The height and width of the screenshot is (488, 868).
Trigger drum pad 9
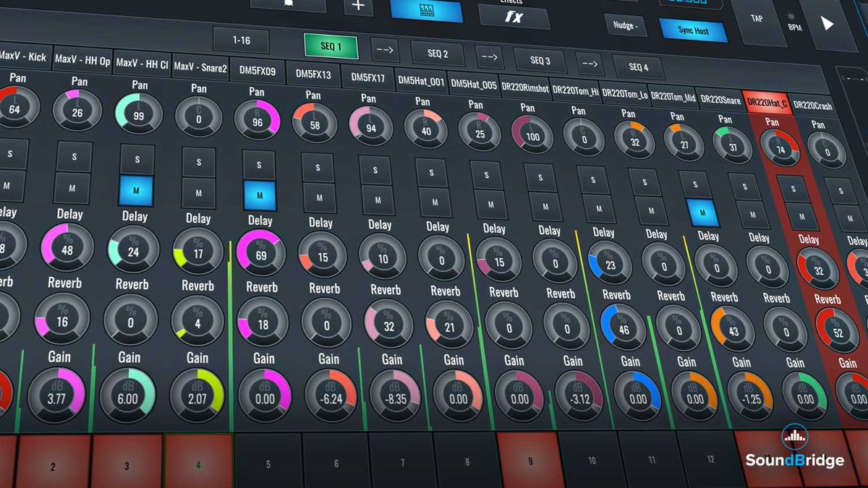[x=530, y=459]
